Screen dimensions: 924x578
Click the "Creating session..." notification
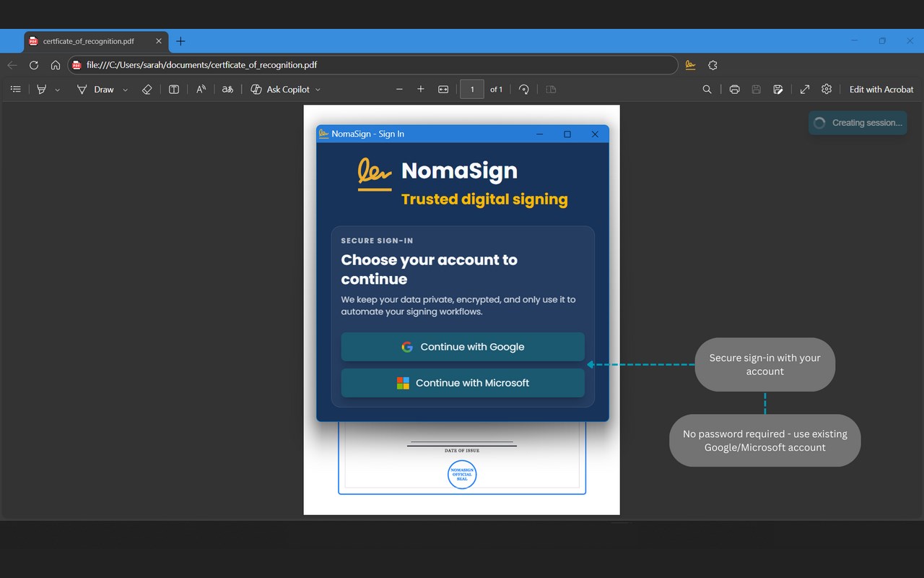(x=858, y=123)
